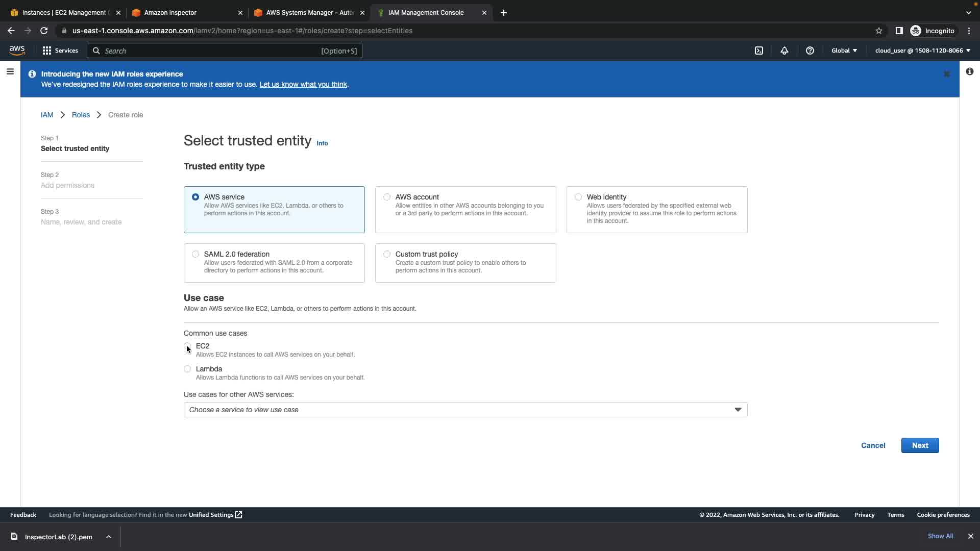Open the notifications bell icon
Screen dimensions: 980x551
click(785, 51)
